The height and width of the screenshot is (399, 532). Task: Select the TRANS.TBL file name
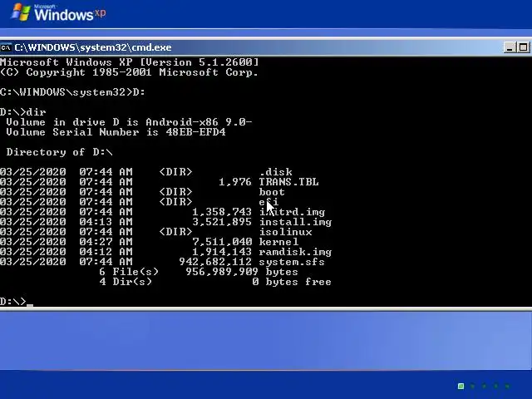click(288, 182)
